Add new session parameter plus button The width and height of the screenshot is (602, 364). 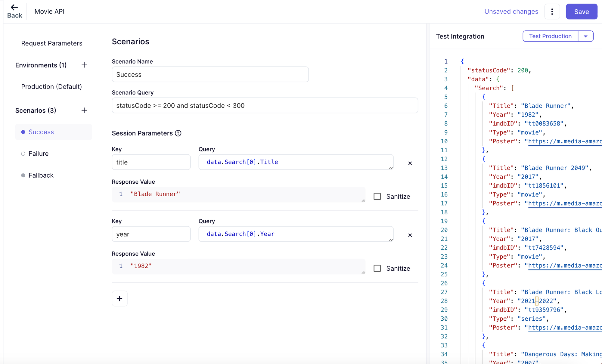point(119,298)
